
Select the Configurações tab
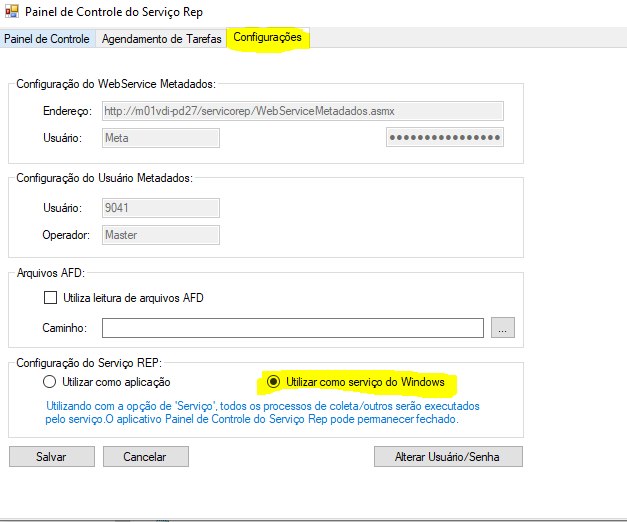coord(267,38)
